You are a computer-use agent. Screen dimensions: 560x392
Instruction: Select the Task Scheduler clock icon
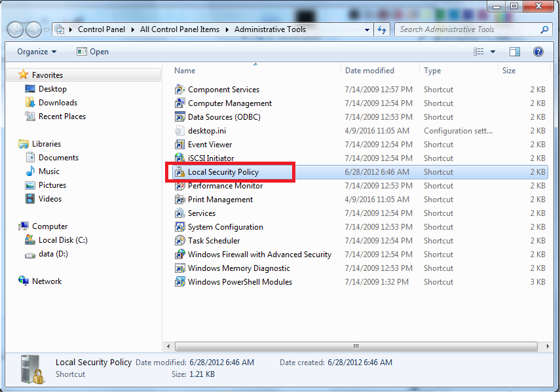179,241
